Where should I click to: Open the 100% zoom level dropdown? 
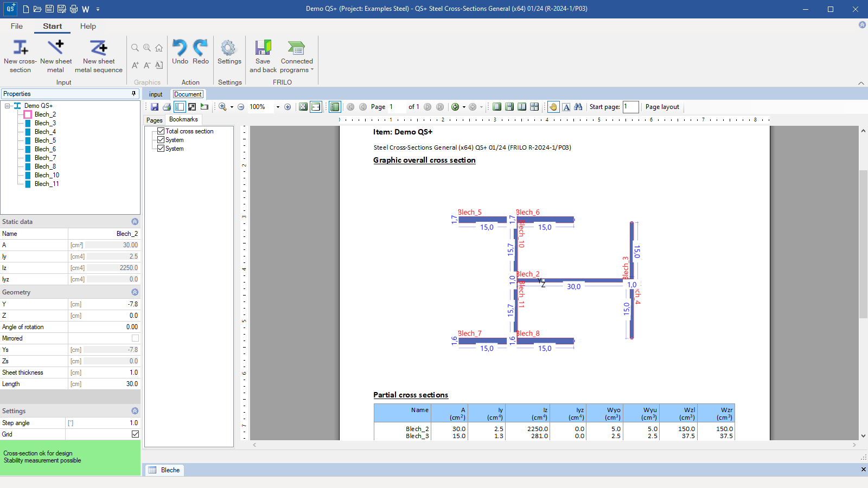pyautogui.click(x=278, y=107)
